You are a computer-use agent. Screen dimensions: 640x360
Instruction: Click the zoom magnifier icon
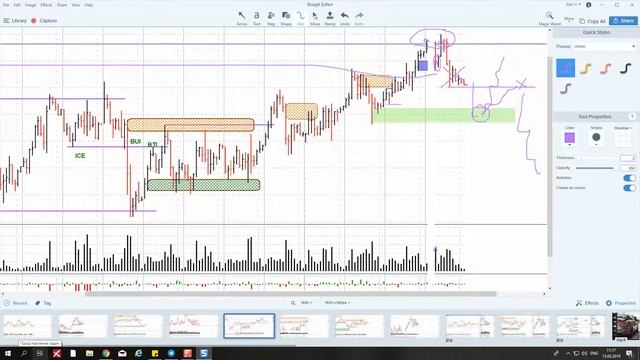293,303
